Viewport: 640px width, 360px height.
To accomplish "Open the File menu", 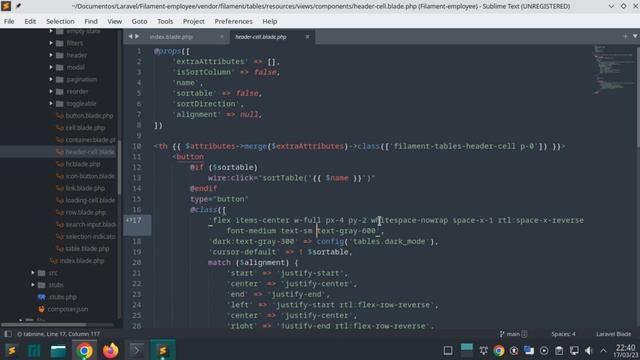I will (9, 21).
